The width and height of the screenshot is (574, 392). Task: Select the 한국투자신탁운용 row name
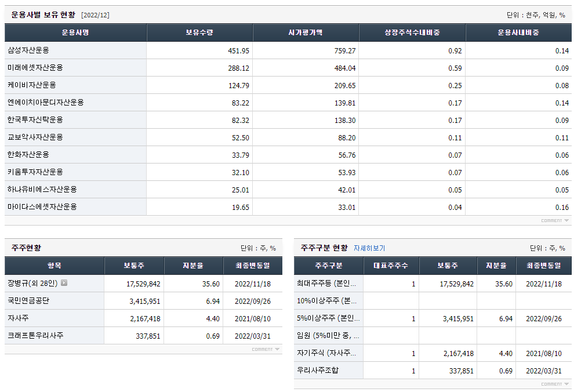35,119
